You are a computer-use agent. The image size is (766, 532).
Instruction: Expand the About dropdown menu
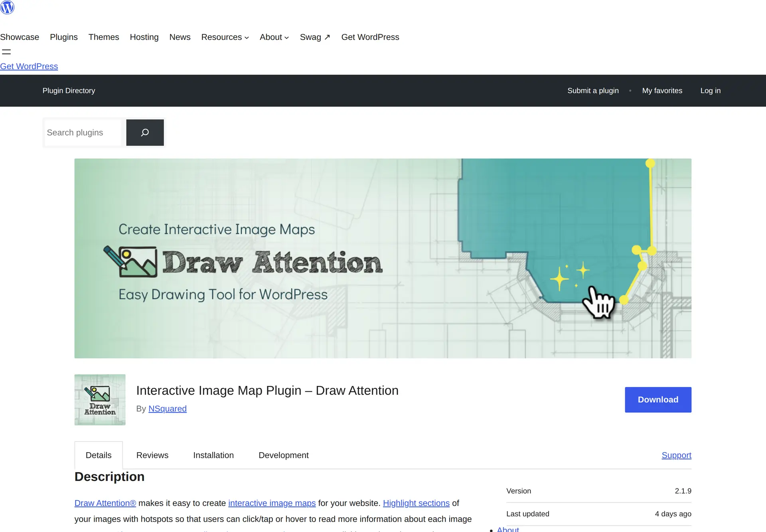274,37
